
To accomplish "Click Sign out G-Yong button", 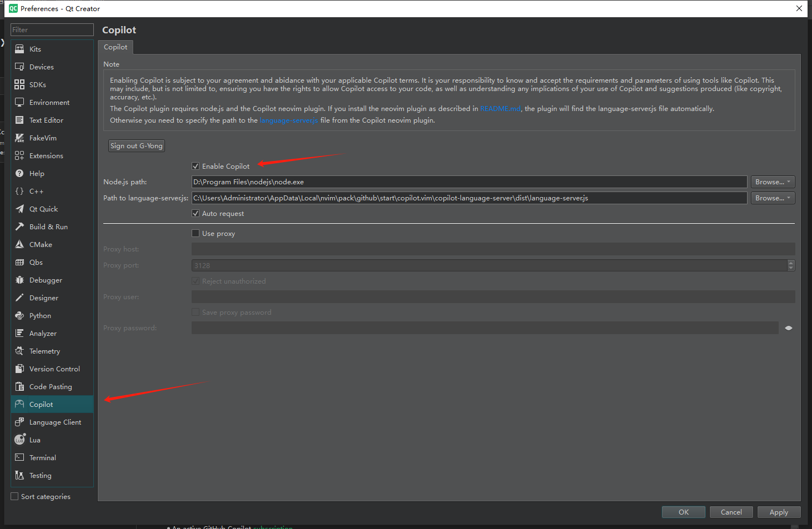I will click(x=137, y=146).
